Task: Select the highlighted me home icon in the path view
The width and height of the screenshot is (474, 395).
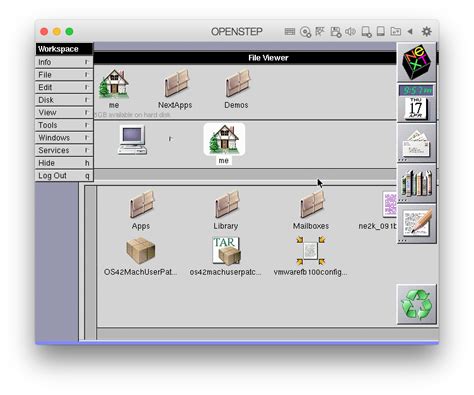Action: point(224,139)
